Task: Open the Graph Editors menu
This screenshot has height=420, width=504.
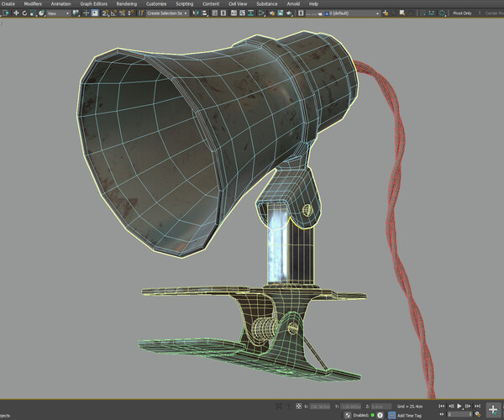Action: (93, 4)
